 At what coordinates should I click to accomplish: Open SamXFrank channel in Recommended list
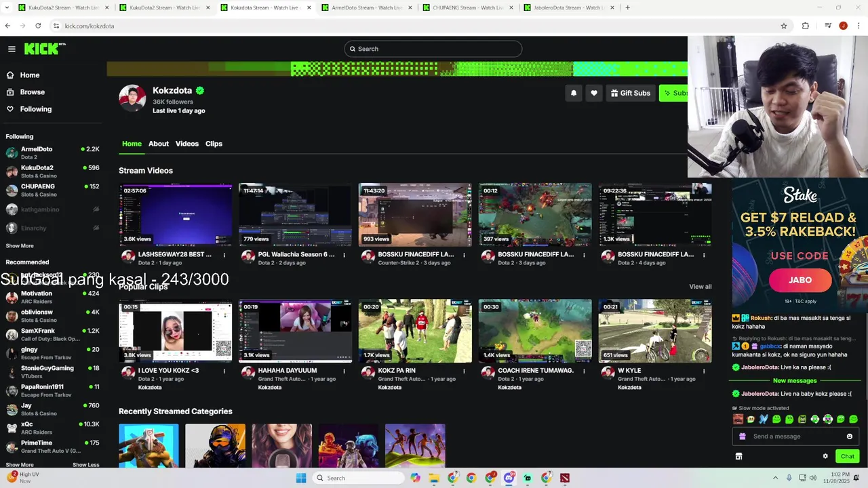click(x=52, y=334)
